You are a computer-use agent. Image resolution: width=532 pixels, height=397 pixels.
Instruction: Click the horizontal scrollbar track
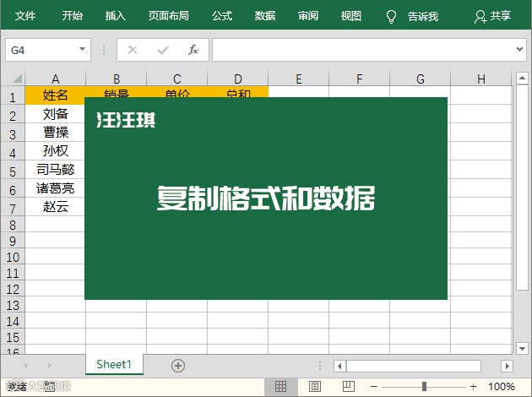click(414, 366)
